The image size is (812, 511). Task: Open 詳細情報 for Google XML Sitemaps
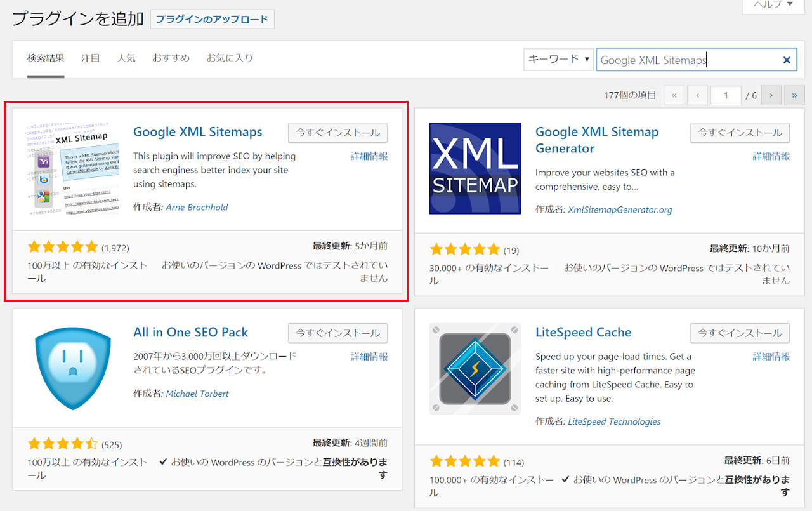(x=369, y=156)
